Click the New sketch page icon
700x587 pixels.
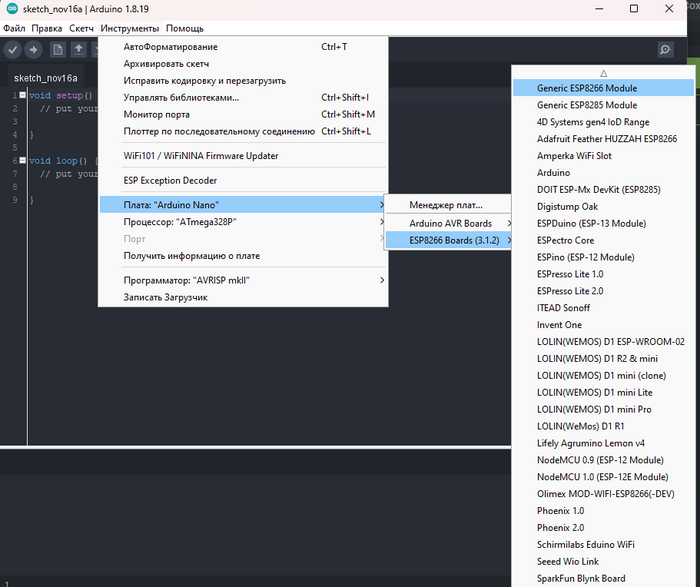(58, 50)
